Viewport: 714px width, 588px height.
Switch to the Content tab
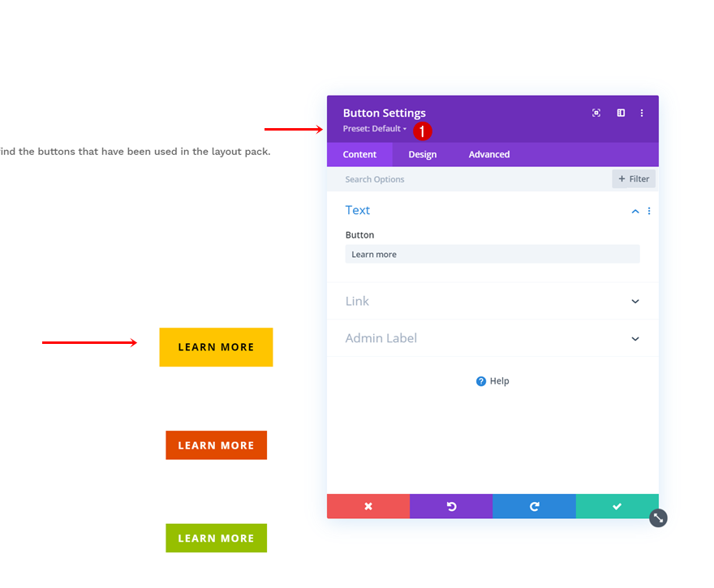pos(359,155)
